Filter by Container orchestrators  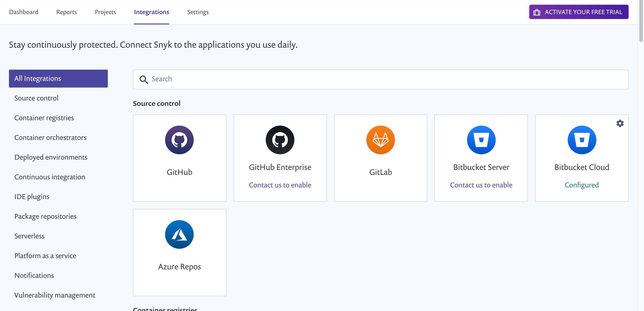(50, 138)
